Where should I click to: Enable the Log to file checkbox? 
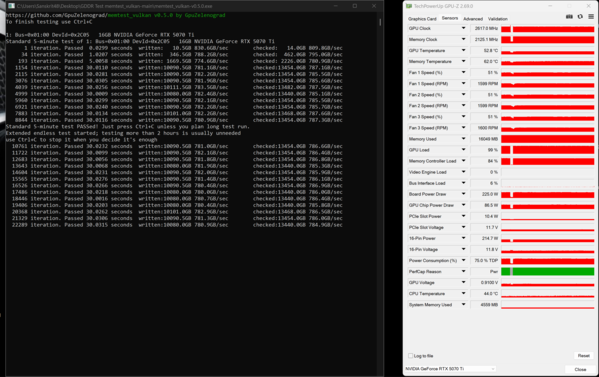click(410, 356)
